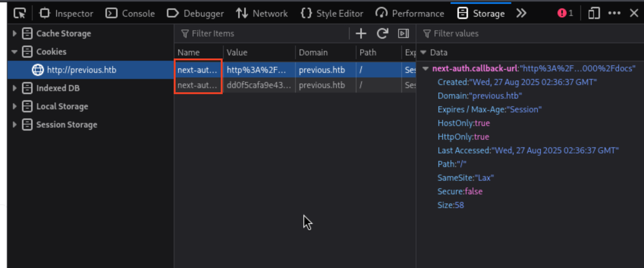The image size is (644, 268).
Task: Expand the Cache Storage tree node
Action: pos(14,33)
